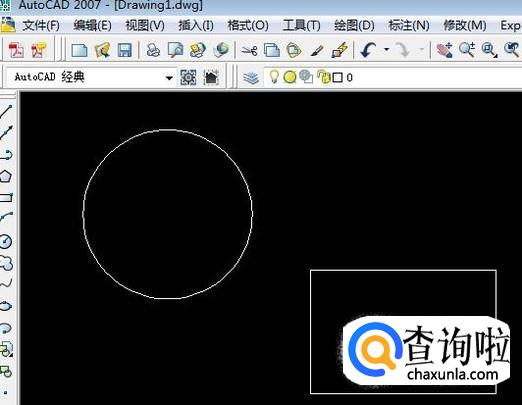Expand the AutoCAD 经典 workspace dropdown
This screenshot has height=405, width=522.
click(x=169, y=78)
